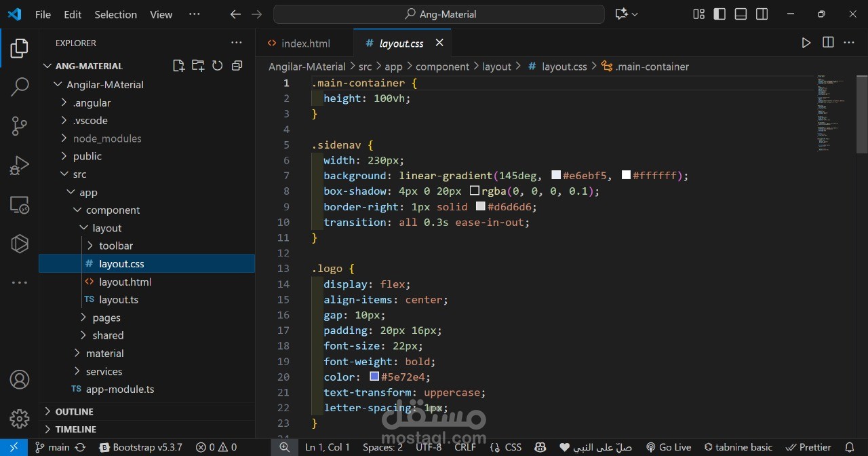
Task: Click the zoom magnifier in status bar
Action: coord(284,447)
